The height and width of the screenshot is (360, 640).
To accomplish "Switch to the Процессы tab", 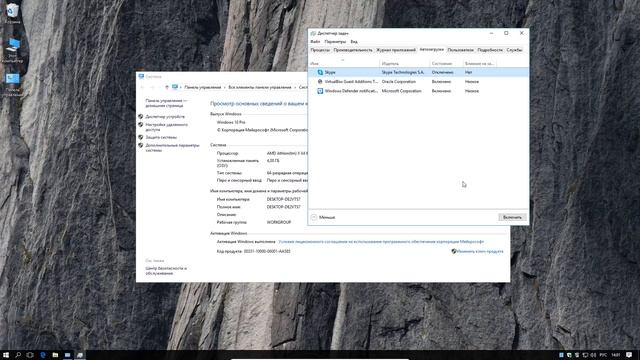I will (320, 50).
